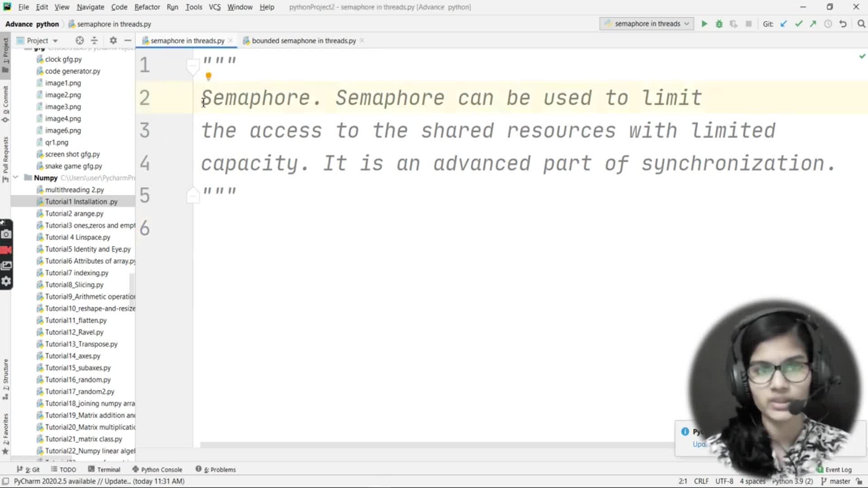
Task: Select snake game gfg.py file
Action: coord(73,166)
